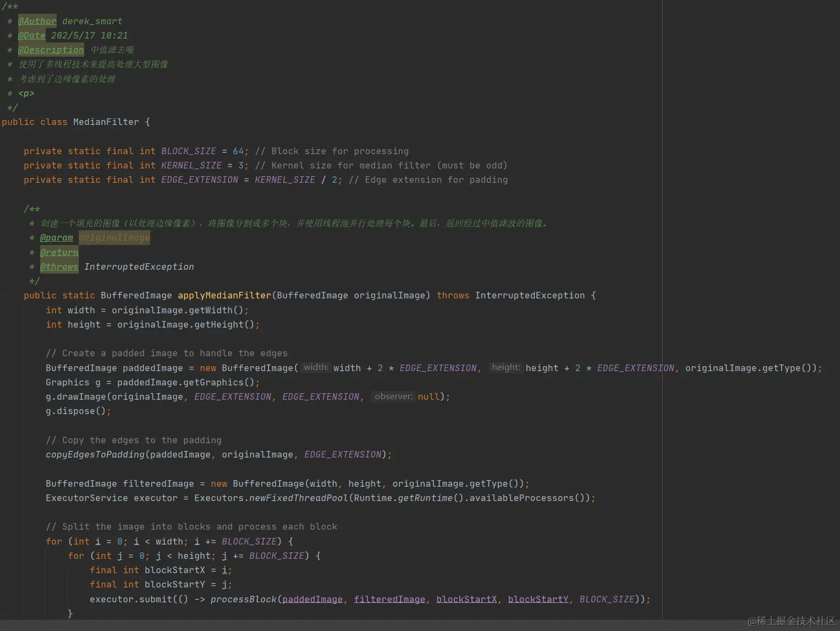Click the @Author Javadoc tag

point(37,21)
